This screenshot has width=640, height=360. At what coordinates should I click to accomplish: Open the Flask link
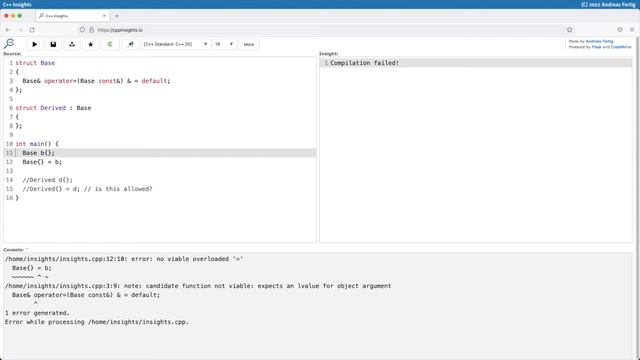(x=596, y=47)
